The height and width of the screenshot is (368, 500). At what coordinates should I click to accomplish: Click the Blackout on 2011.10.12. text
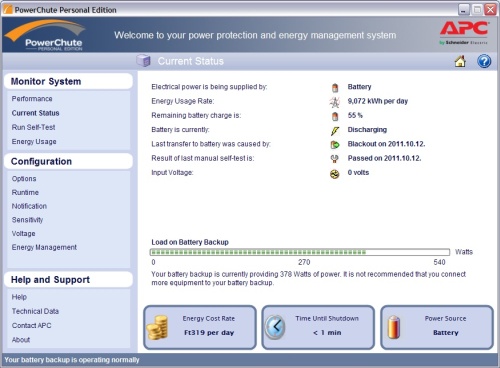[386, 144]
